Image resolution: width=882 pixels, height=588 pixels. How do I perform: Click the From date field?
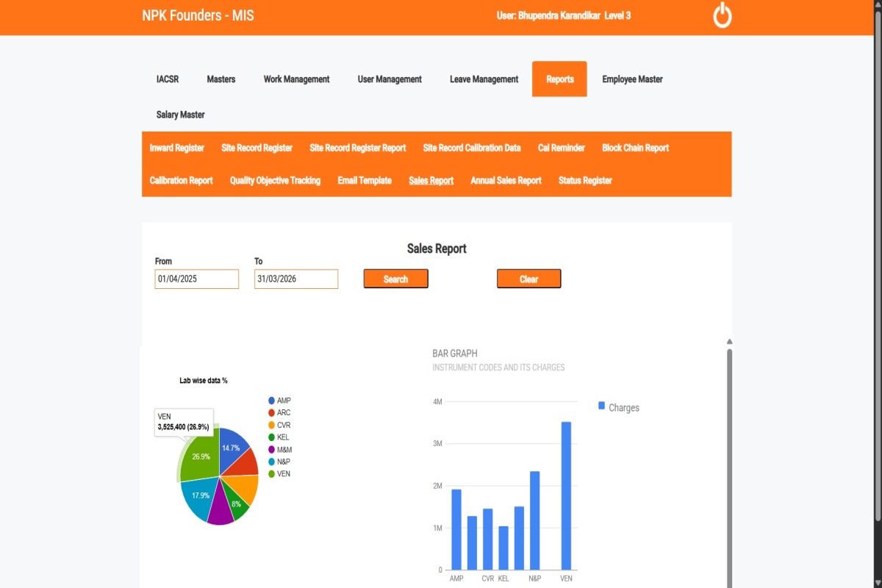pos(196,279)
